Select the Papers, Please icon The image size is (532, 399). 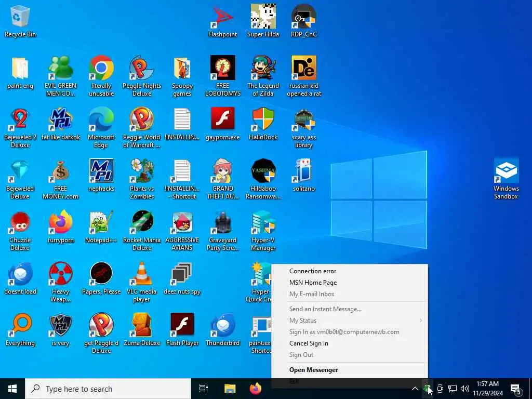pyautogui.click(x=101, y=278)
